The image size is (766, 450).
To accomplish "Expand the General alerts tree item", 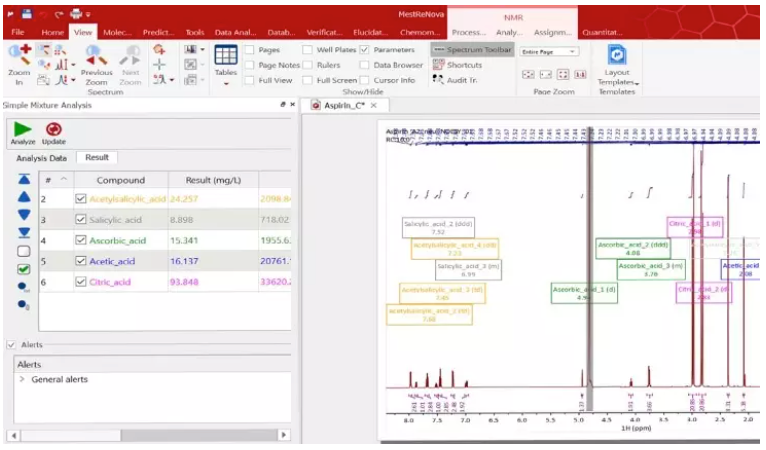I will pos(22,379).
